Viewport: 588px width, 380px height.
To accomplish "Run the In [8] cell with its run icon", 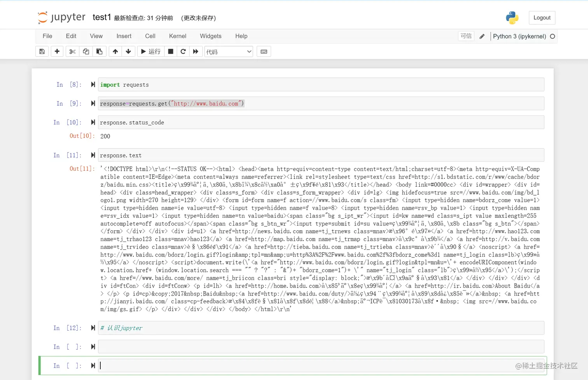I will click(x=93, y=84).
